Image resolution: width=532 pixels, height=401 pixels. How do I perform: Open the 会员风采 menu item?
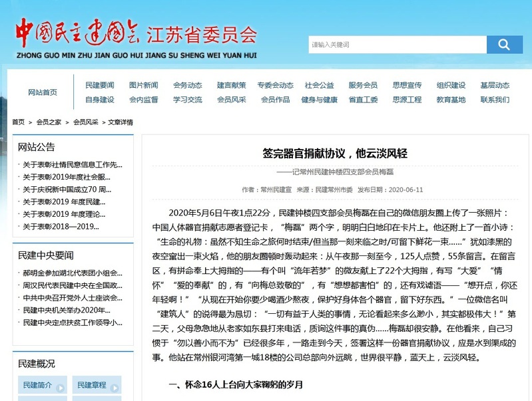click(232, 100)
